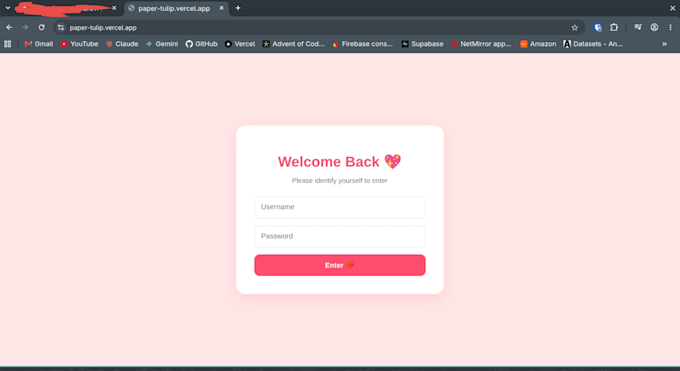Viewport: 680px width, 371px height.
Task: Open the media control icon in toolbar
Action: coord(638,27)
